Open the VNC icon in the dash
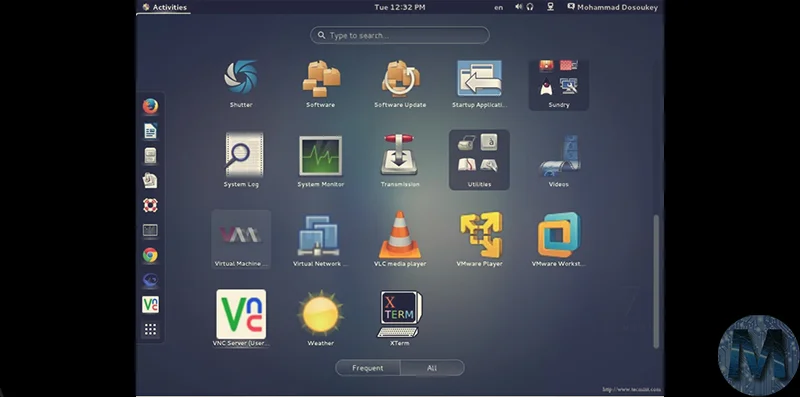The image size is (800, 397). coord(150,305)
